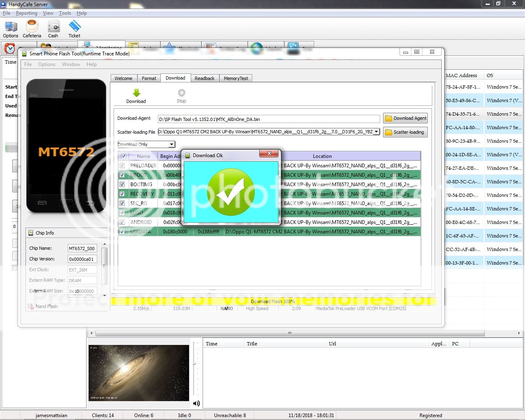The image size is (525, 420).
Task: Open the Download Only mode dropdown
Action: click(x=171, y=144)
